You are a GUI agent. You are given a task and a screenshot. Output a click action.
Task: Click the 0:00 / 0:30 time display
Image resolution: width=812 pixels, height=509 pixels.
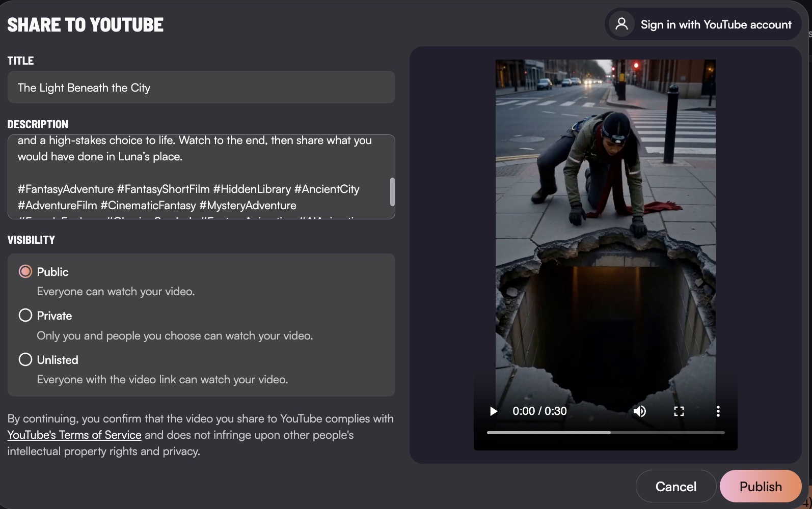[x=539, y=411]
